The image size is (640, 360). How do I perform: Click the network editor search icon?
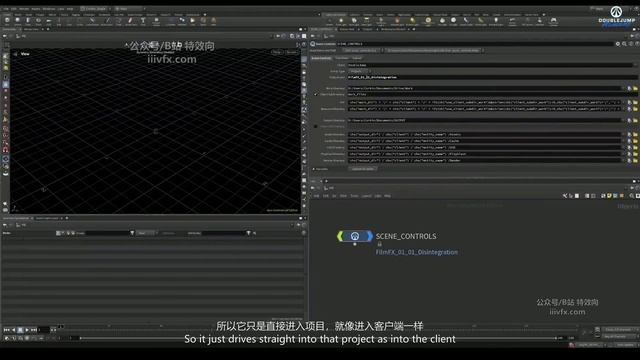(x=631, y=196)
